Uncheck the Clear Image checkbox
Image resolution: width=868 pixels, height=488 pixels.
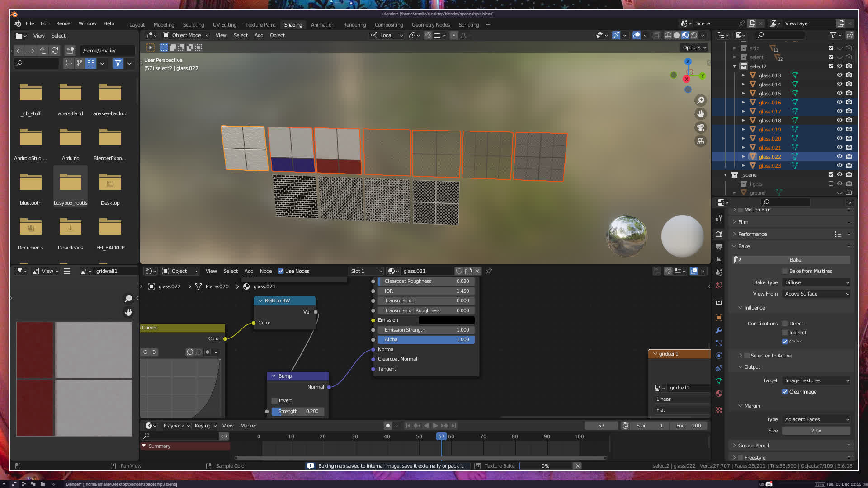785,392
